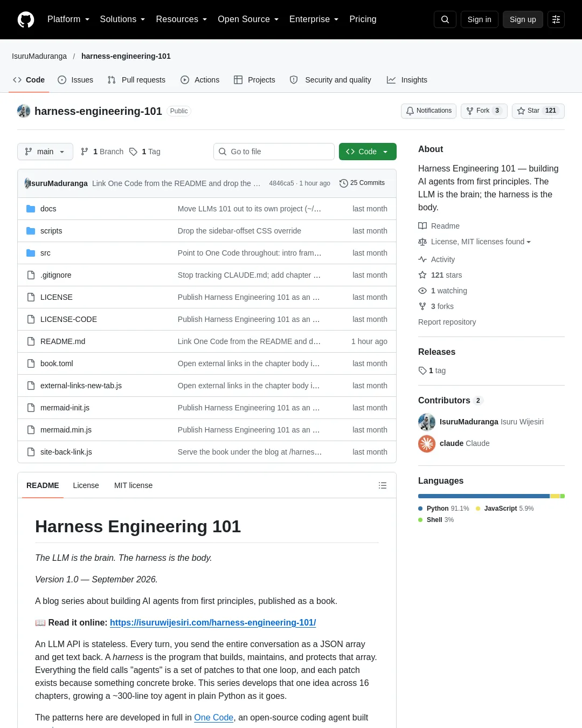582x728 pixels.
Task: Select the MIT license tab
Action: point(133,485)
